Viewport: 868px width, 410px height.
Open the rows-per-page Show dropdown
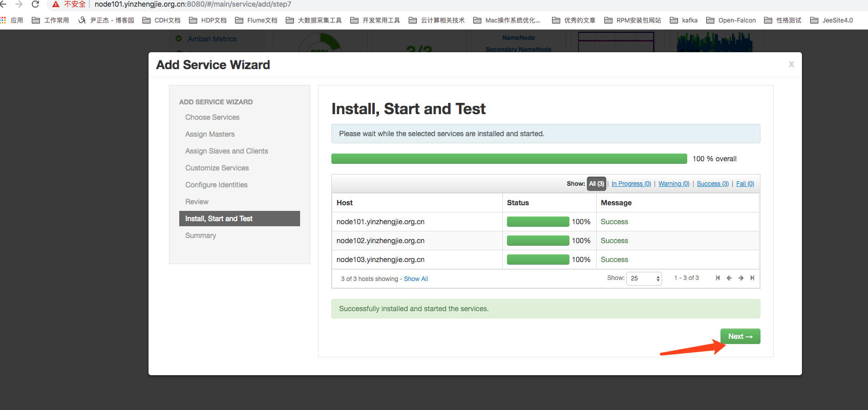644,278
